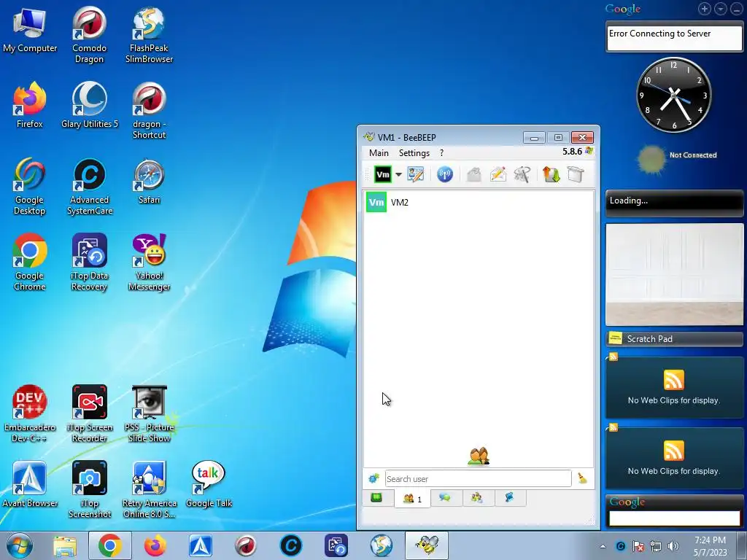The height and width of the screenshot is (560, 747).
Task: Open the Main menu in BeeBEEP
Action: [x=379, y=153]
